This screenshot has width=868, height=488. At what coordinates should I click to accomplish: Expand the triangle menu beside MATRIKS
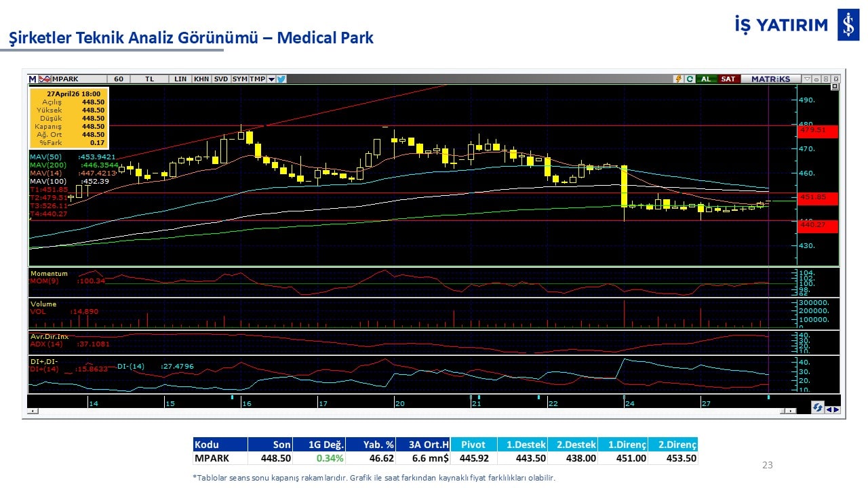(x=806, y=79)
